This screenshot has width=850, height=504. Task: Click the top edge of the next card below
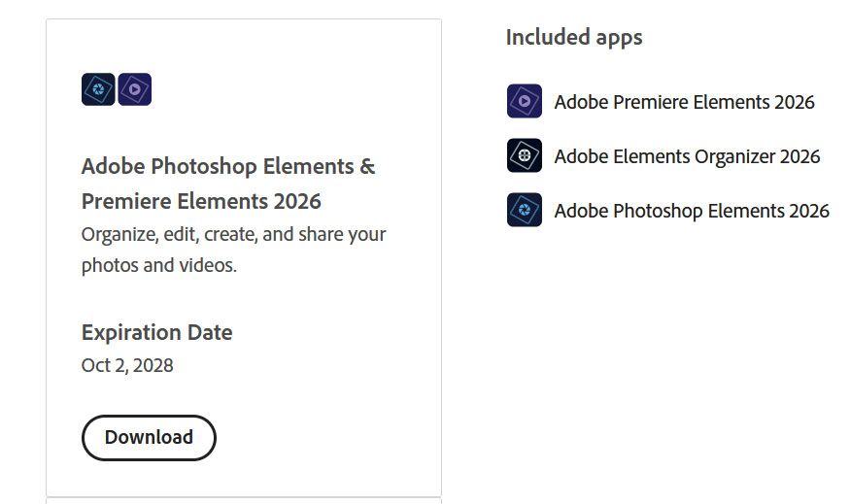point(243,500)
